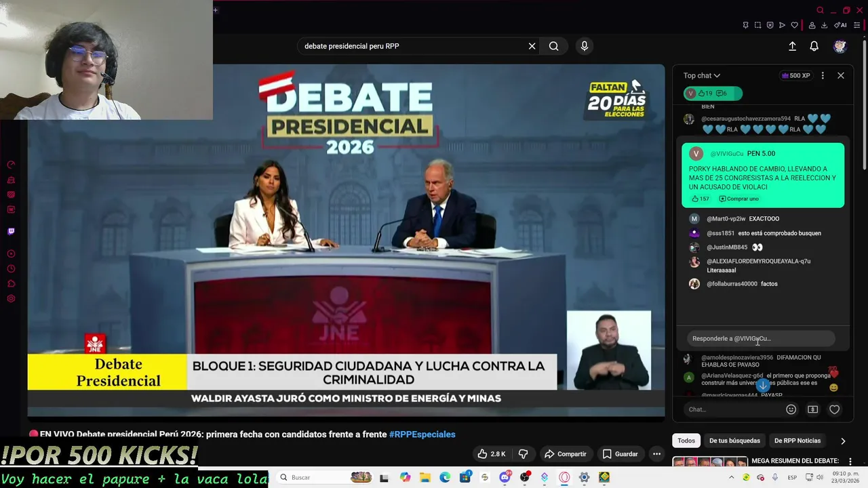
Task: Open more video actions ellipsis
Action: coord(656,454)
